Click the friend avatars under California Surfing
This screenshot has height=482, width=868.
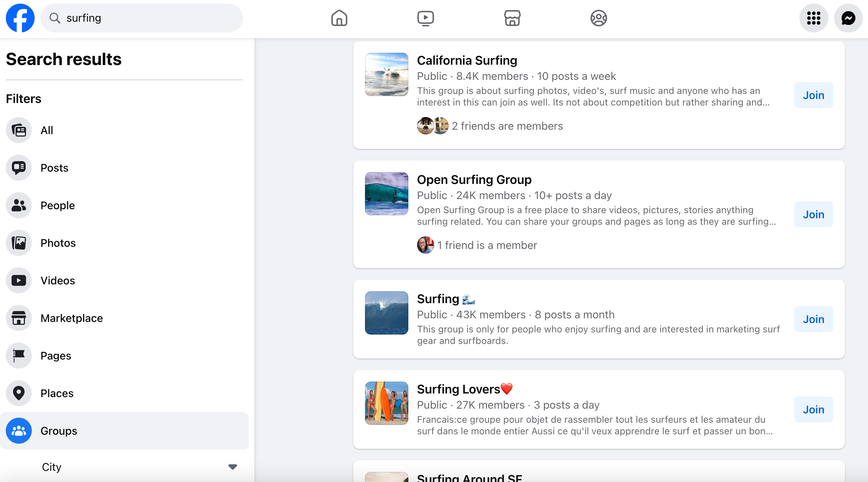click(433, 126)
